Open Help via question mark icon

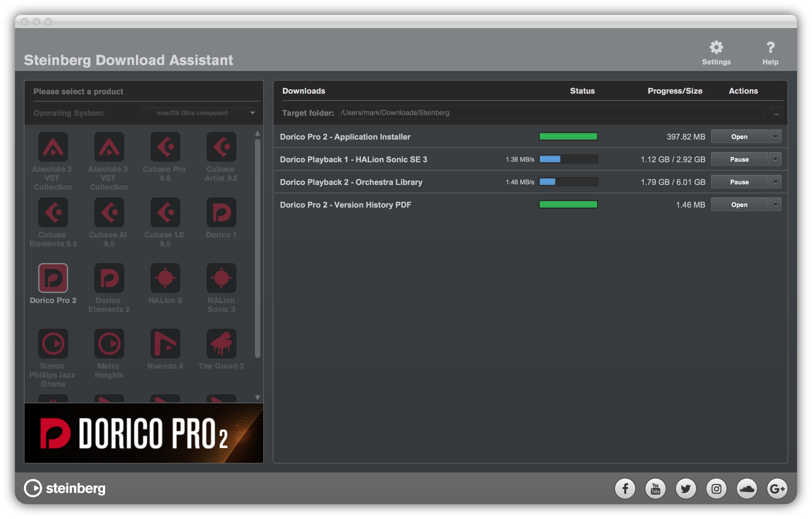770,47
